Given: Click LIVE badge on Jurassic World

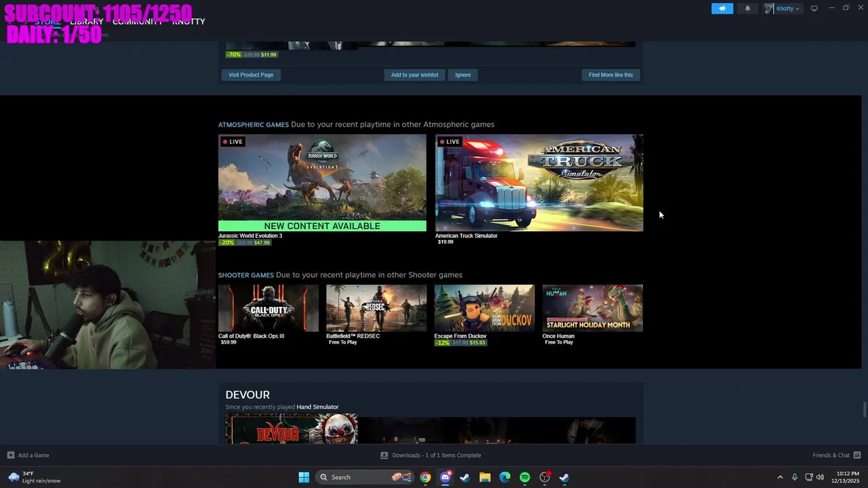Looking at the screenshot, I should [x=233, y=142].
